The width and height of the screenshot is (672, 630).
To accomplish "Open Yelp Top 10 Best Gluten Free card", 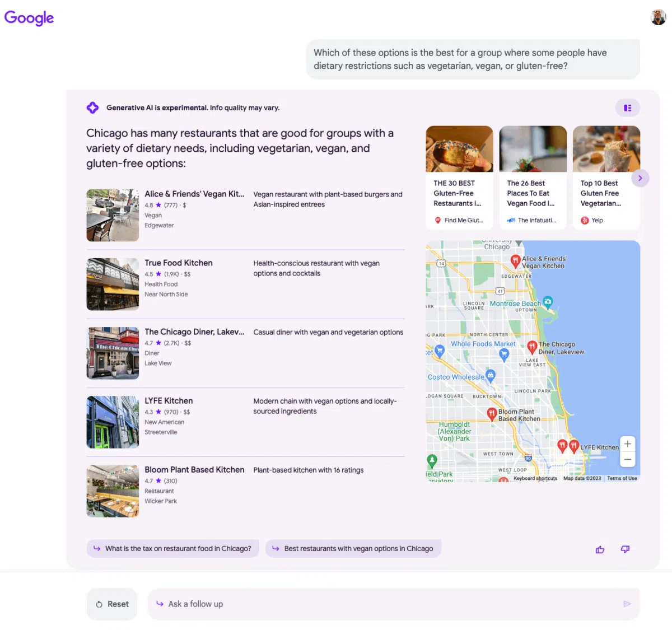I will click(x=606, y=178).
